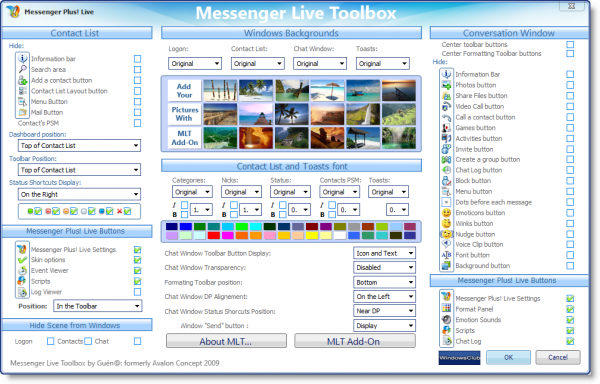Viewport: 600px width, 384px height.
Task: Open Logon background dropdown
Action: [x=195, y=63]
